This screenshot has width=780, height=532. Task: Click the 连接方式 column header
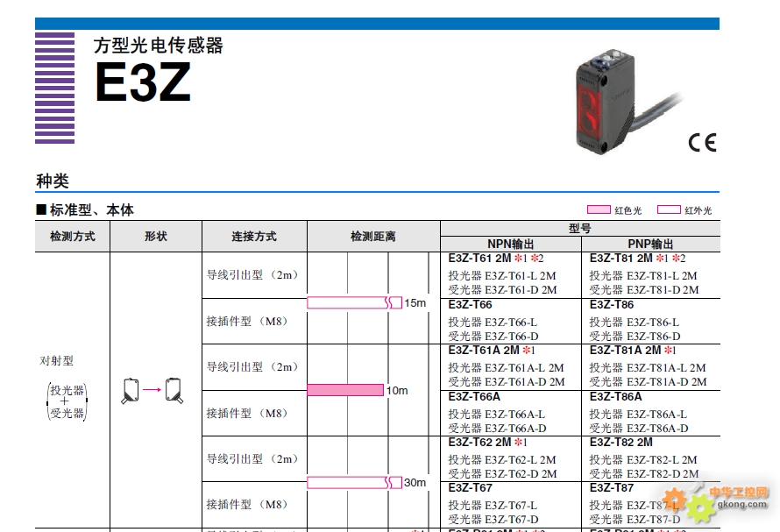point(254,237)
